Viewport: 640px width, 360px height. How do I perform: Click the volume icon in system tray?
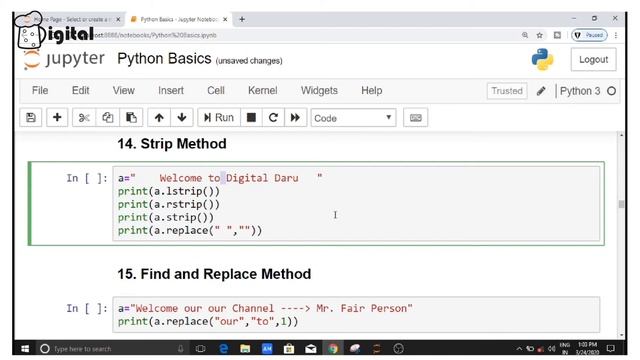551,349
